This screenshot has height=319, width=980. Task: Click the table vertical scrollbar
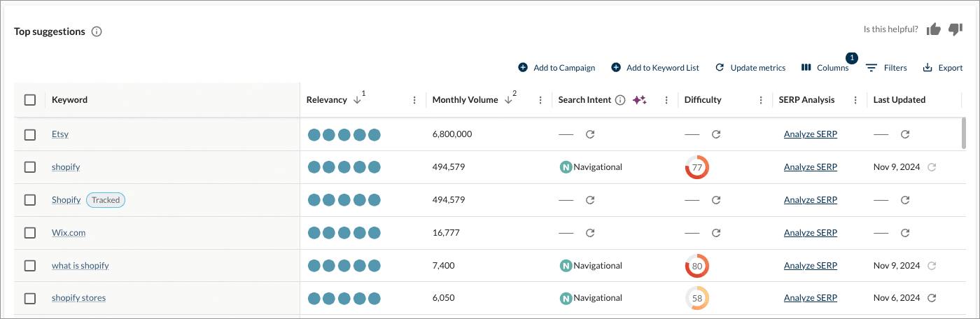[964, 133]
